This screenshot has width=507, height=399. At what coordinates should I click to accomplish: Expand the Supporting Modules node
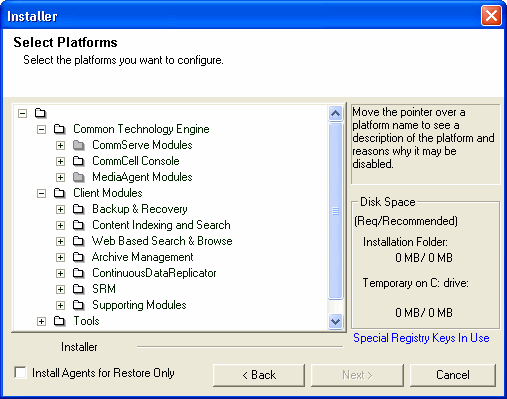pyautogui.click(x=60, y=305)
